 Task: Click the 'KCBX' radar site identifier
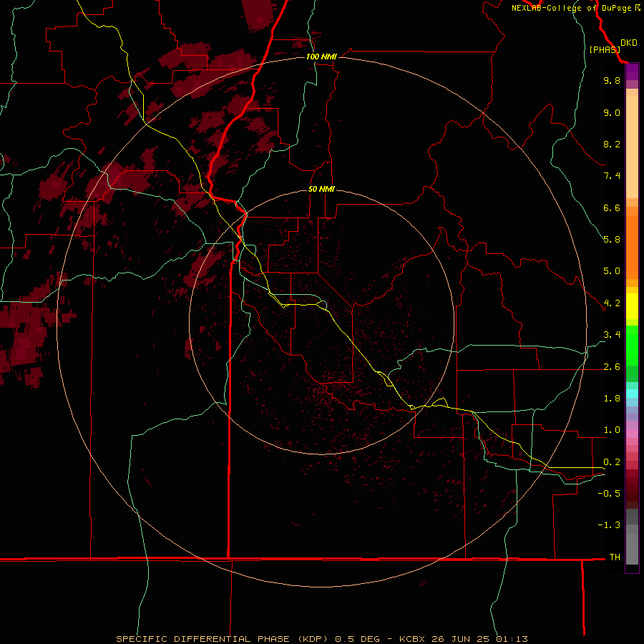click(x=413, y=639)
